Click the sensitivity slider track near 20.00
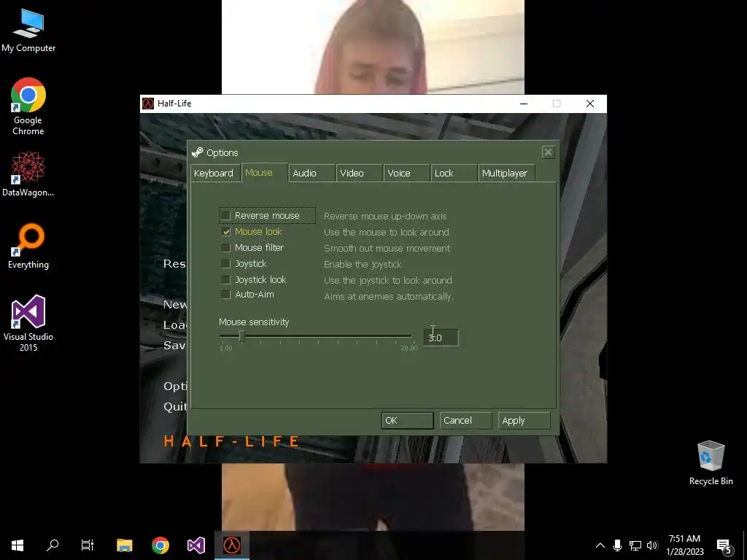 pyautogui.click(x=409, y=336)
